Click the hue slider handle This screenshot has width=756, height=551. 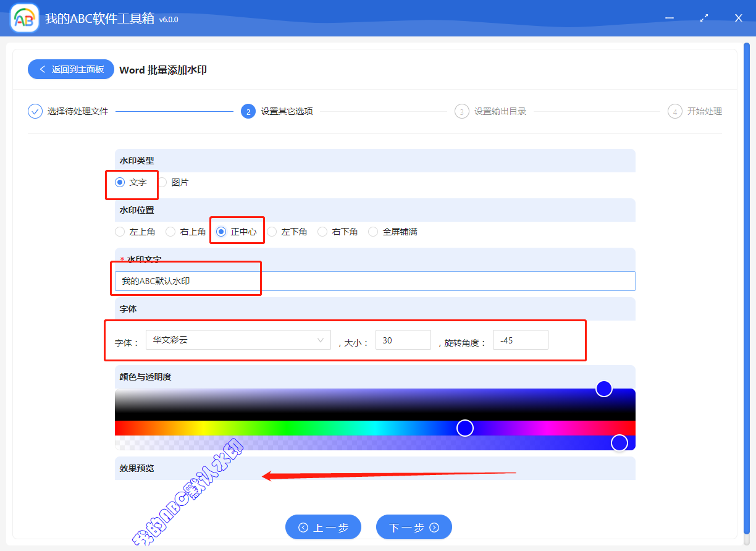pyautogui.click(x=464, y=427)
